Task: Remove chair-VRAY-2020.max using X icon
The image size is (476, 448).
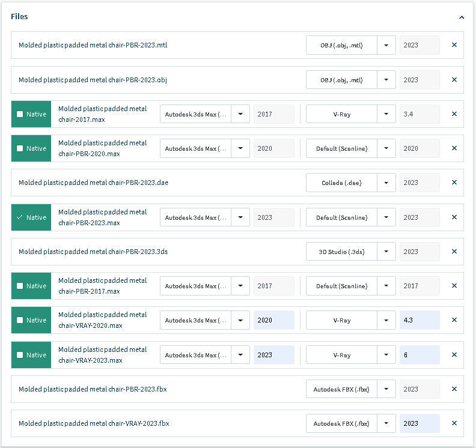Action: (454, 320)
